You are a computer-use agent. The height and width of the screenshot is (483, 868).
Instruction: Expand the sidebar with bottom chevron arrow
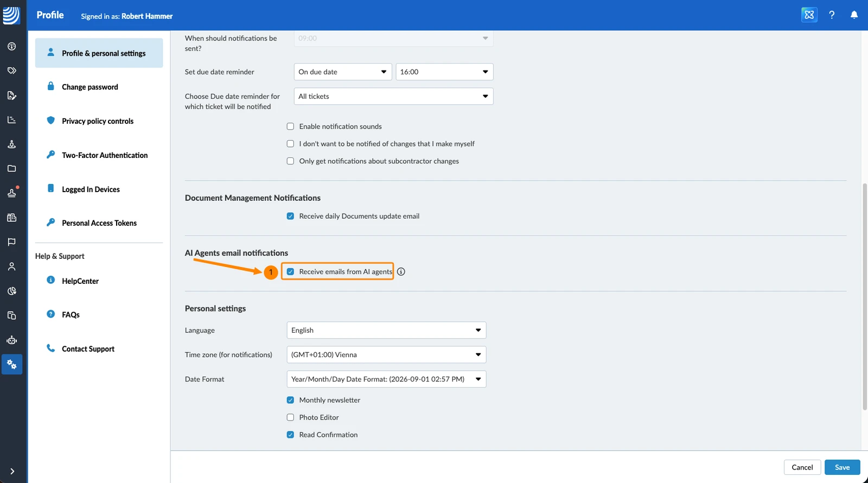(12, 472)
